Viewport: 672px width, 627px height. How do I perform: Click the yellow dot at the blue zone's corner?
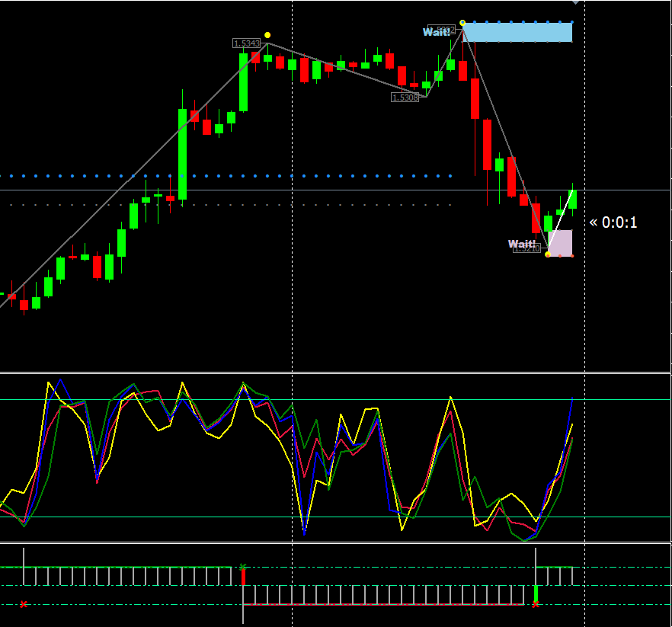pyautogui.click(x=463, y=23)
